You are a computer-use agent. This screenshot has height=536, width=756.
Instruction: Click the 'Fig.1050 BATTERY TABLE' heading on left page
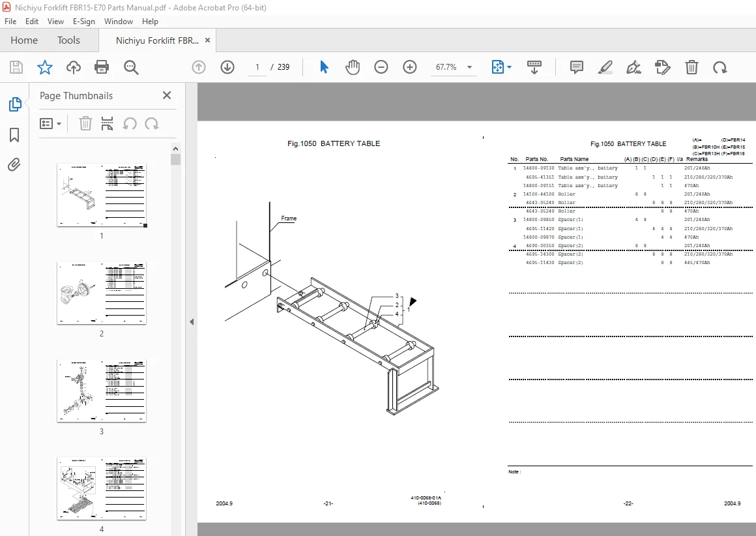pos(334,143)
